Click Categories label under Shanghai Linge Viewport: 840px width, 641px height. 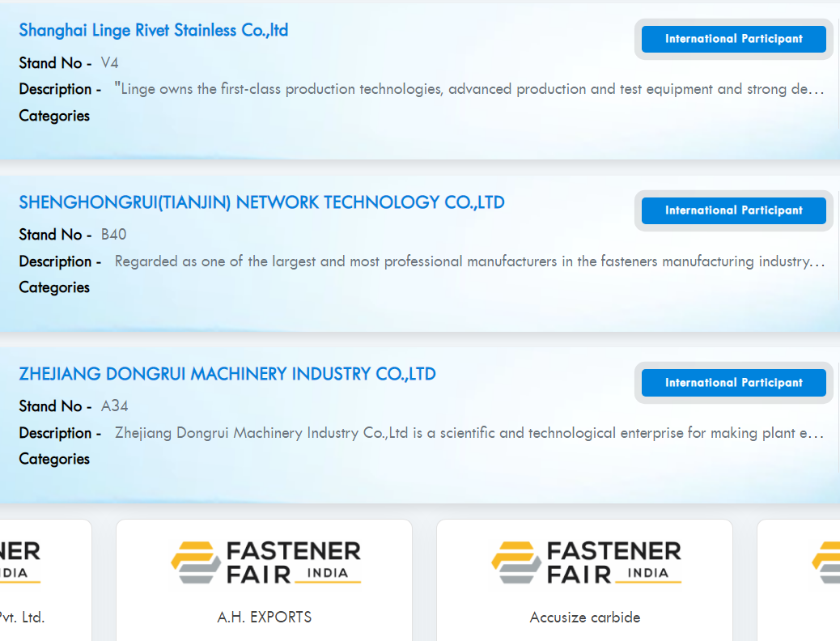pyautogui.click(x=54, y=116)
